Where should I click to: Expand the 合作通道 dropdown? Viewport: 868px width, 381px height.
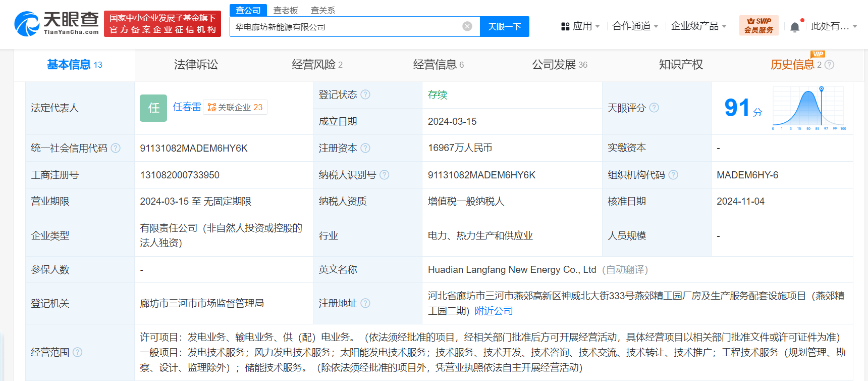(x=635, y=26)
